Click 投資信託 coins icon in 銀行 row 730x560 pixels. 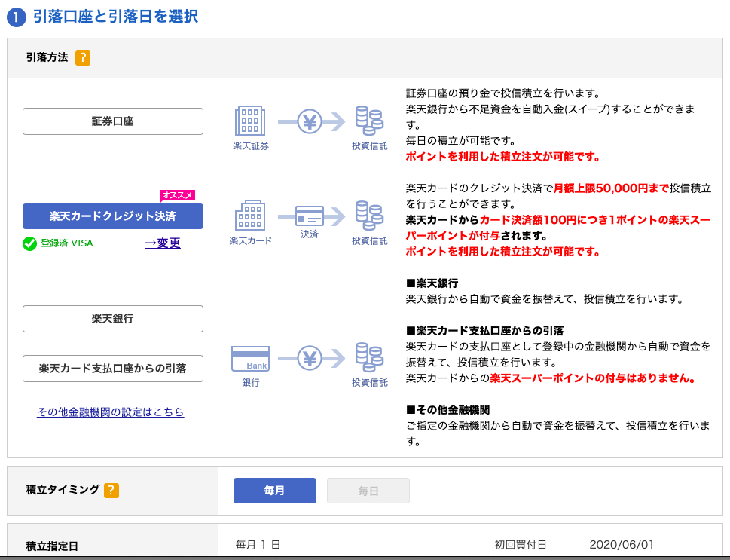coord(369,357)
